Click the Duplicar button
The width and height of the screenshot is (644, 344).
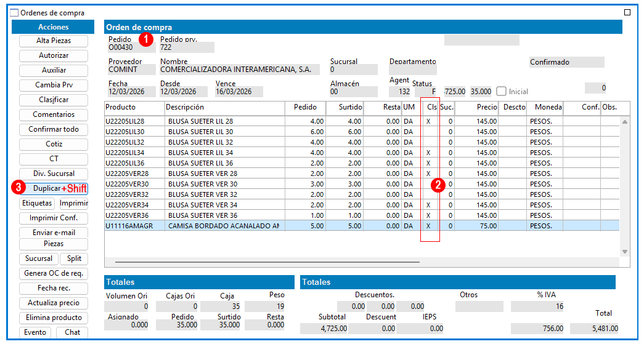pos(54,188)
